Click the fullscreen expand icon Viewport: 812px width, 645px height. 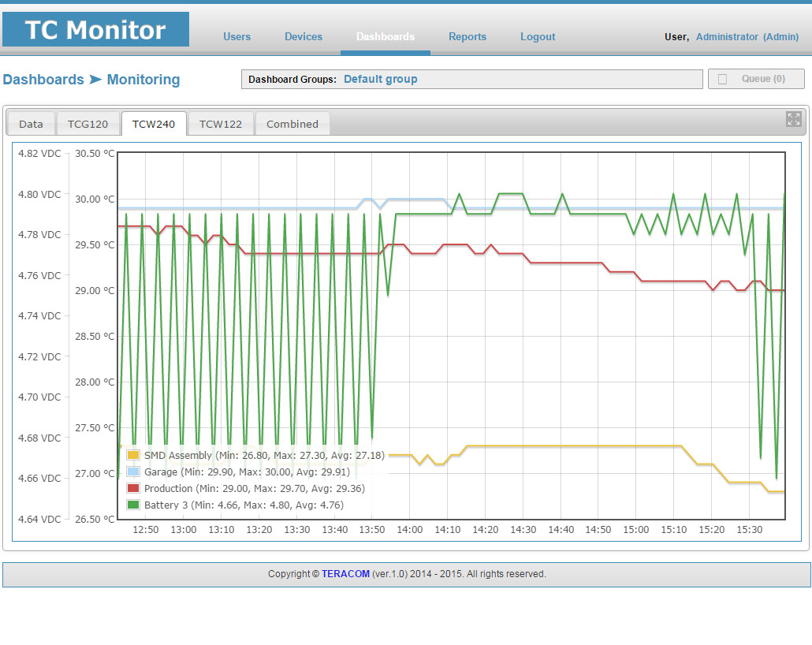(793, 119)
